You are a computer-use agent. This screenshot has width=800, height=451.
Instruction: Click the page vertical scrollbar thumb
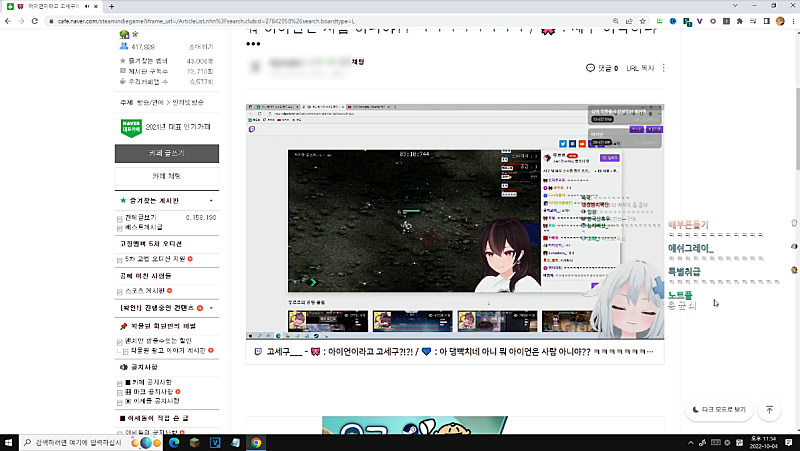pos(796,129)
